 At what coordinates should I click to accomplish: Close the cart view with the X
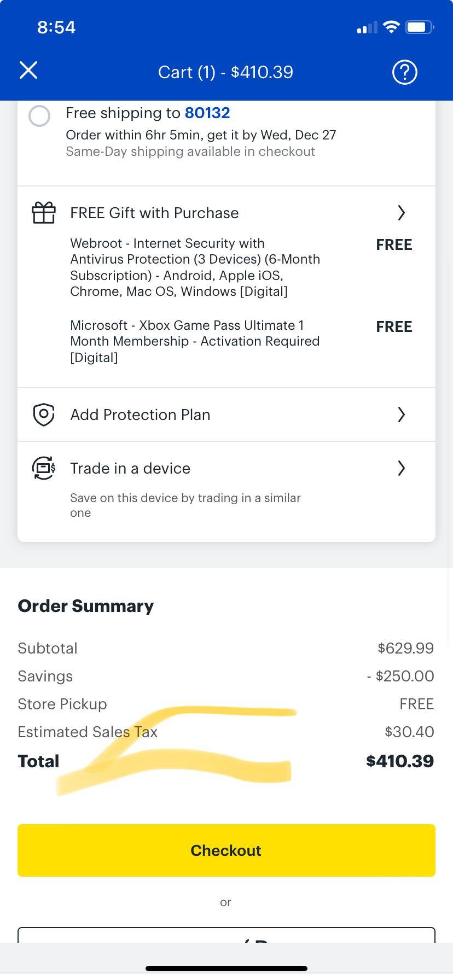28,70
